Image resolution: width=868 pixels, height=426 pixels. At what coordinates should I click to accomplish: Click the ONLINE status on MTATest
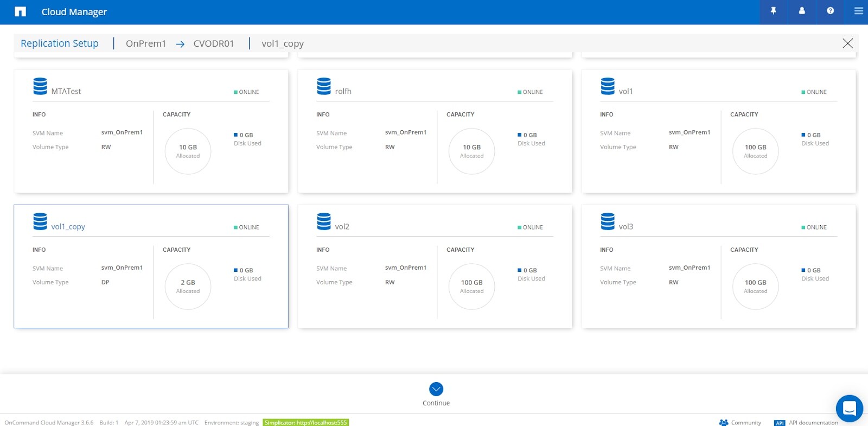[x=246, y=92]
